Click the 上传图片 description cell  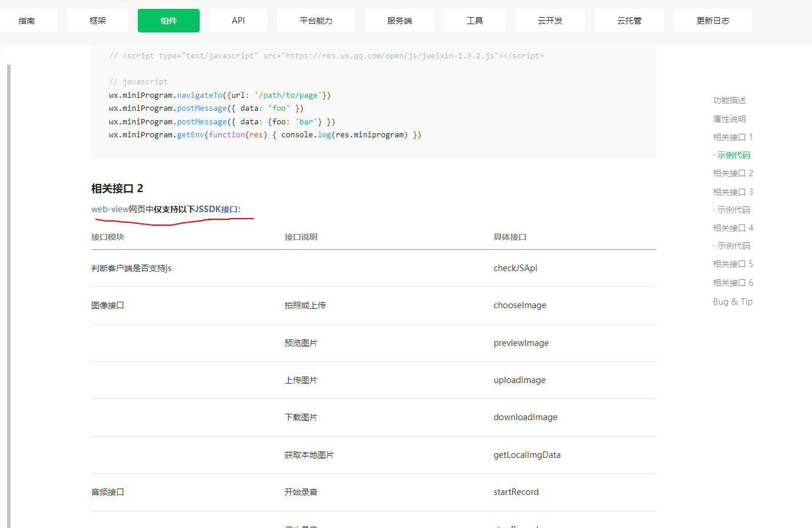pos(301,380)
